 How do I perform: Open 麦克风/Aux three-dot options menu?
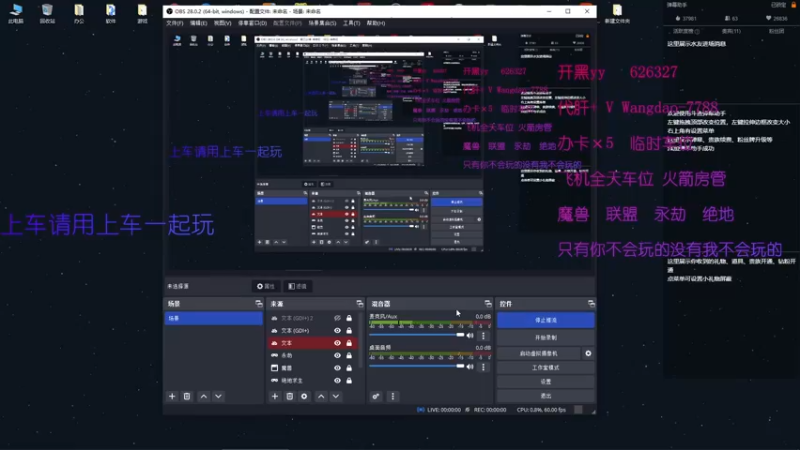[x=483, y=336]
